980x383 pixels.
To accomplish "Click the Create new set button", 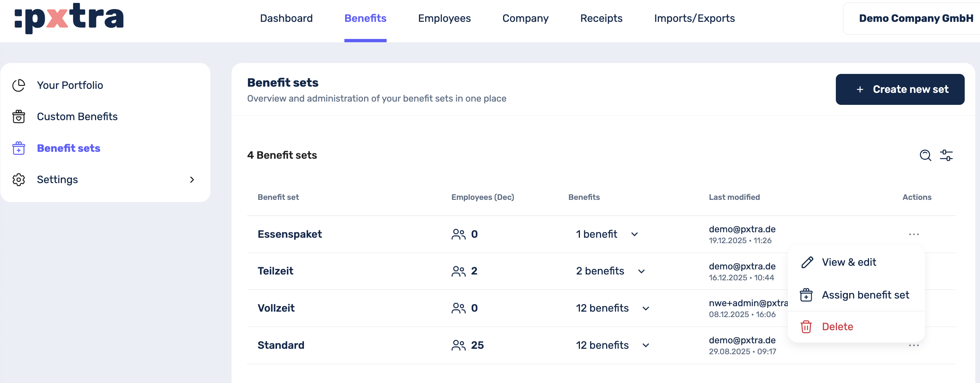I will [x=900, y=90].
